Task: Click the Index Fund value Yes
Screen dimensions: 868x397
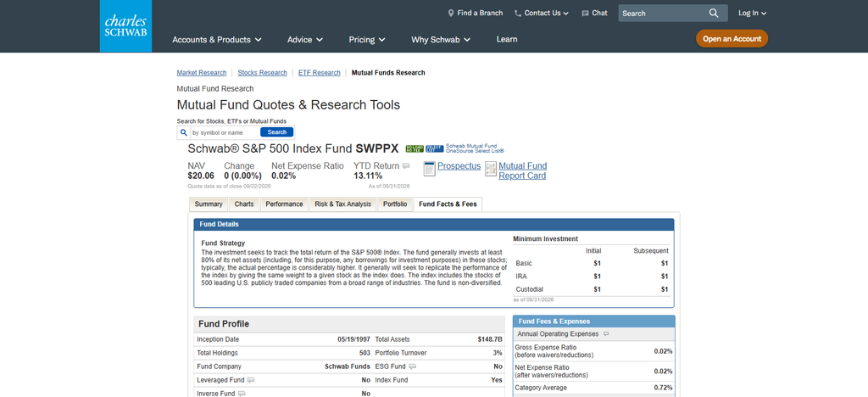Action: [497, 380]
